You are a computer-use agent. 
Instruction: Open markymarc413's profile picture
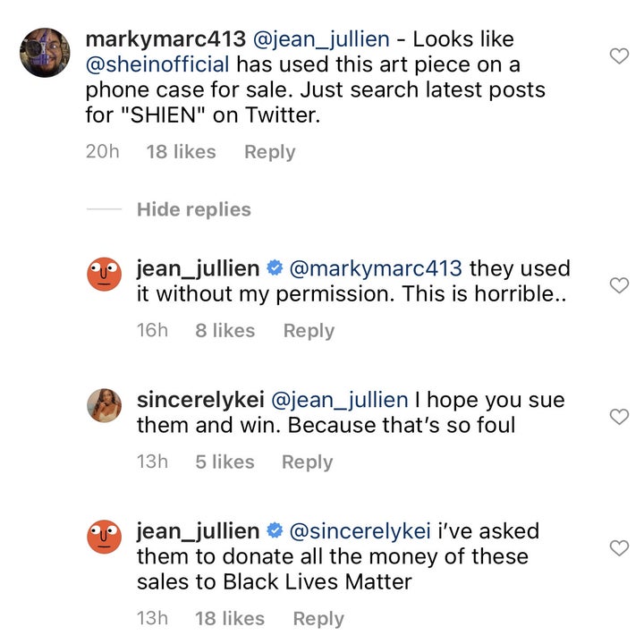click(x=45, y=53)
